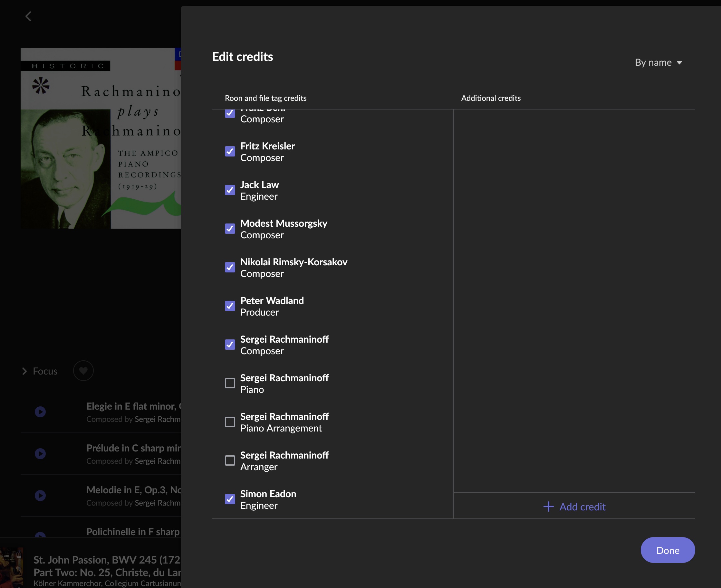Play Elegie in E flat minor track

tap(40, 412)
